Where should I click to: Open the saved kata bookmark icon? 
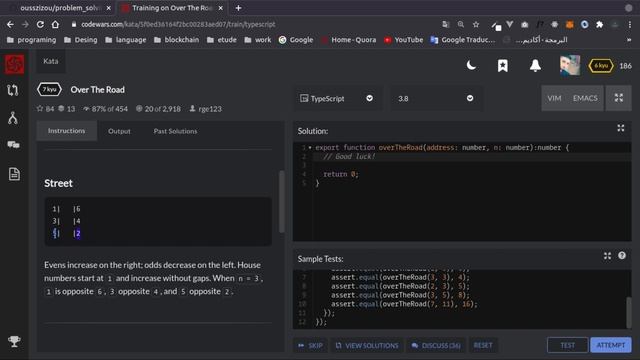503,66
